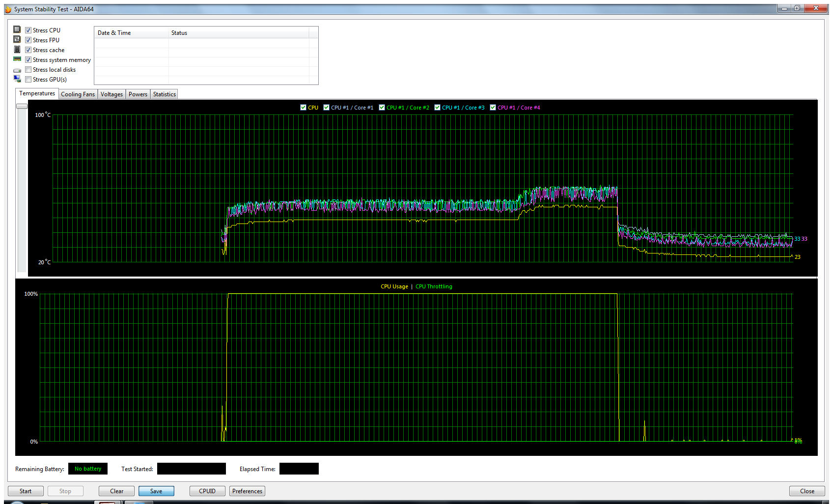Click the FPU icon beside Stress FPU

point(17,39)
